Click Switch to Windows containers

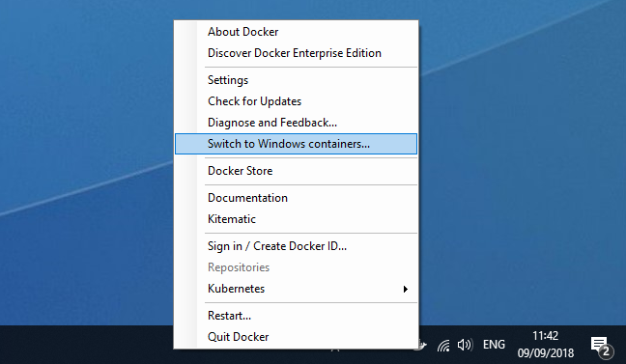click(x=296, y=144)
